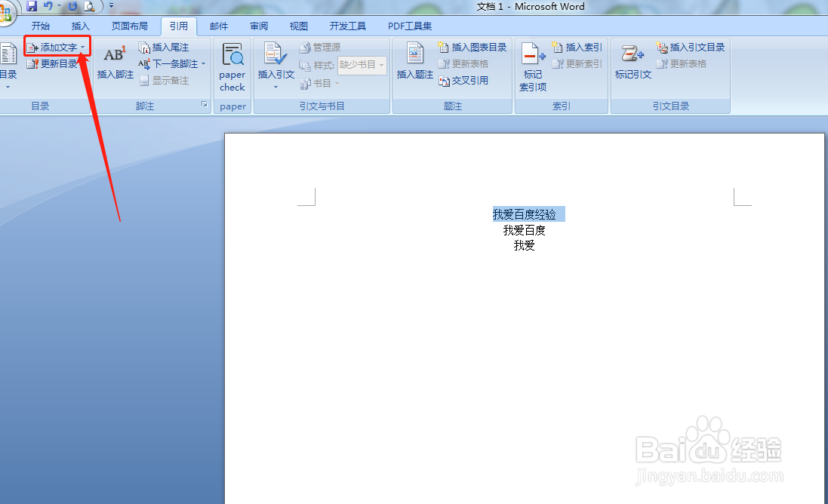This screenshot has height=504, width=828.
Task: Click the Redo icon in quick access toolbar
Action: pos(73,6)
